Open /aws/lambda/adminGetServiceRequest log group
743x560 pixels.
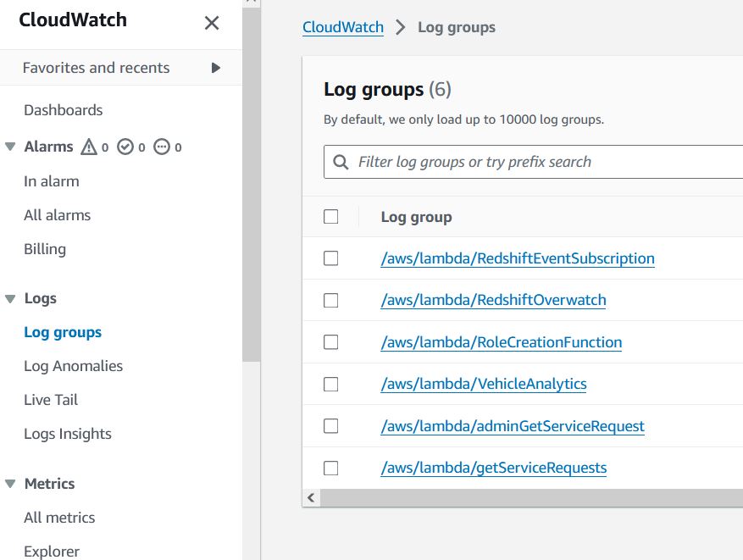[513, 426]
